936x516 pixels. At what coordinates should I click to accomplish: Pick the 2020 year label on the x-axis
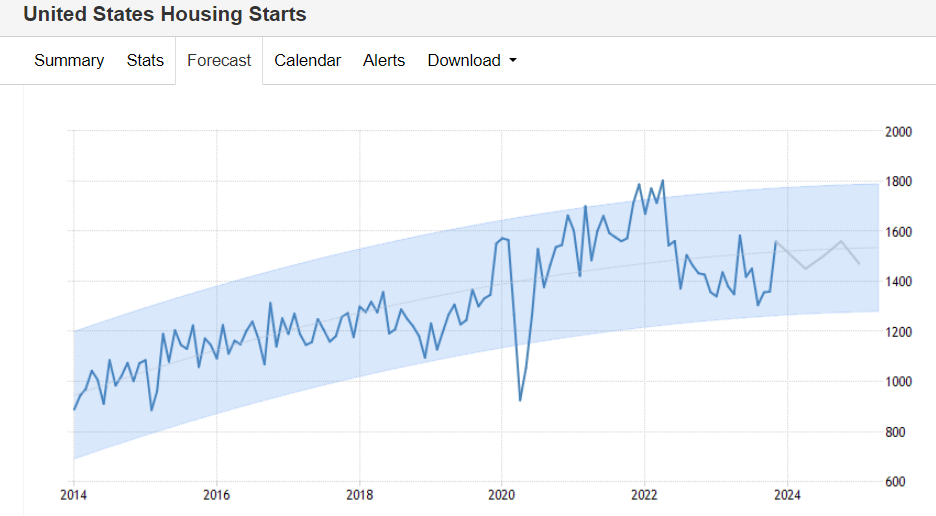(x=501, y=494)
